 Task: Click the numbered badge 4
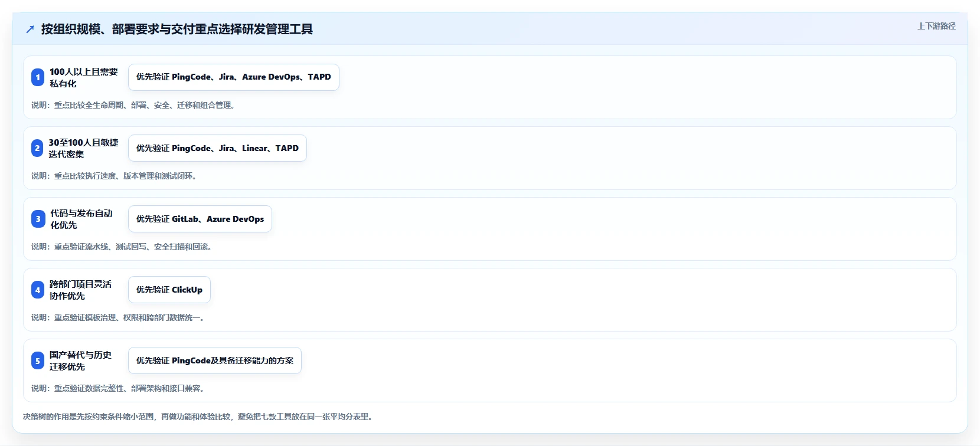point(38,290)
